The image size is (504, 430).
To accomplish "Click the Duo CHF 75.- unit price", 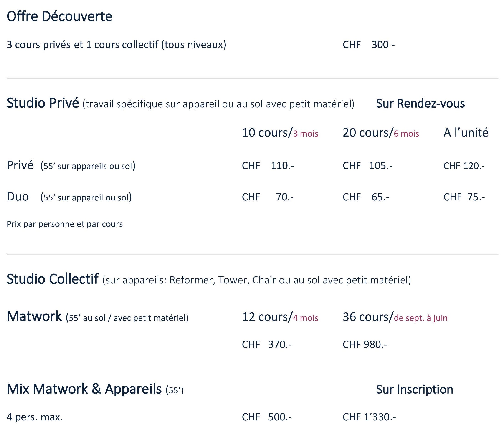I will pos(464,197).
